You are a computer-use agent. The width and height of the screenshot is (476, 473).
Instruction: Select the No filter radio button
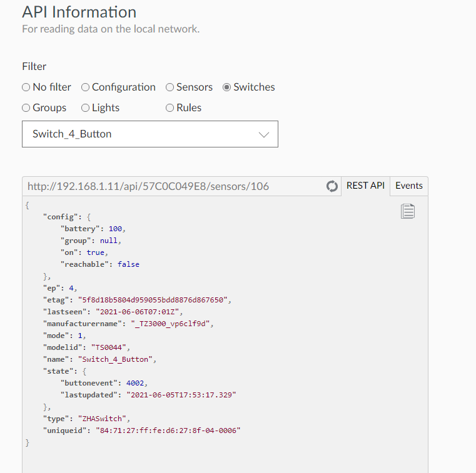click(x=26, y=87)
